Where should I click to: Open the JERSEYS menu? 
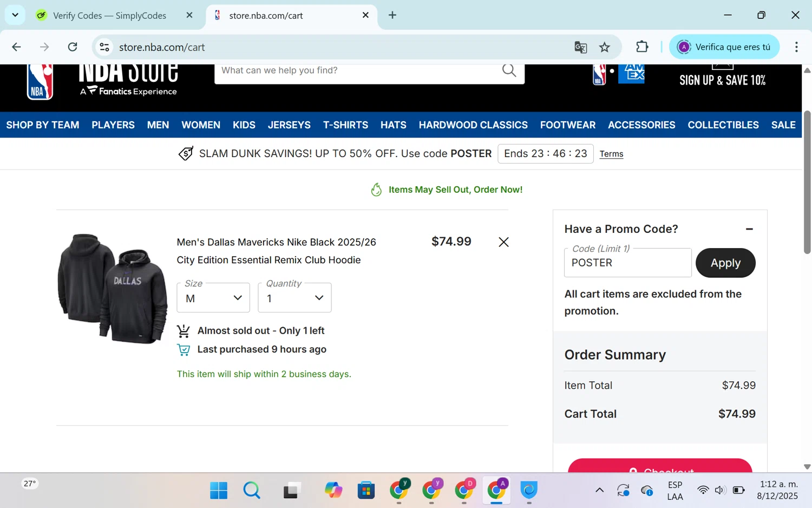pyautogui.click(x=289, y=125)
